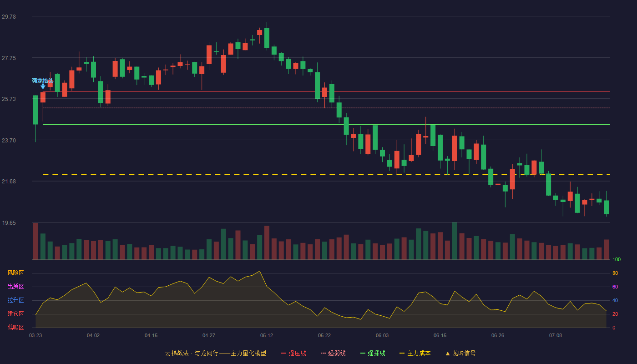Toggle the 强撑线 legend entry
This screenshot has height=364, width=637.
(x=373, y=353)
